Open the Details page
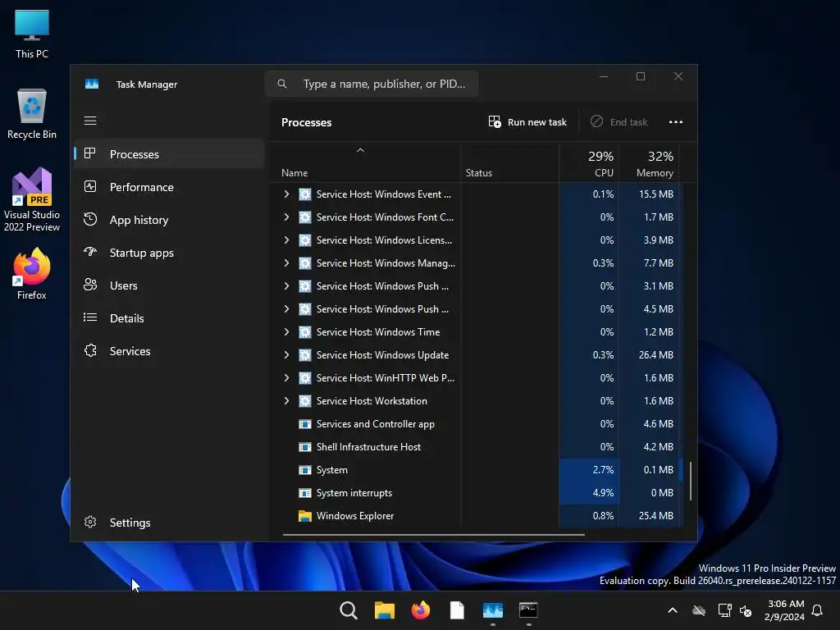 coord(169,318)
